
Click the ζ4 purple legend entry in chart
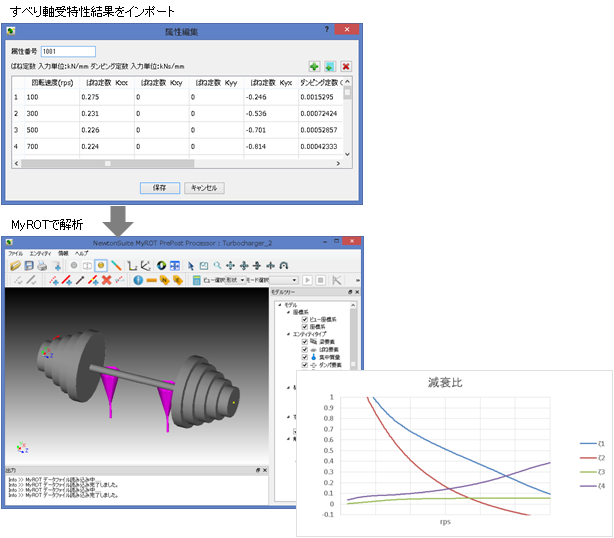[592, 486]
